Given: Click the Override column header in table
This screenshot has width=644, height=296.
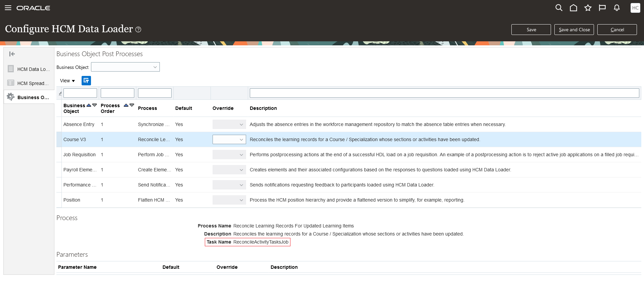Looking at the screenshot, I should coord(223,108).
